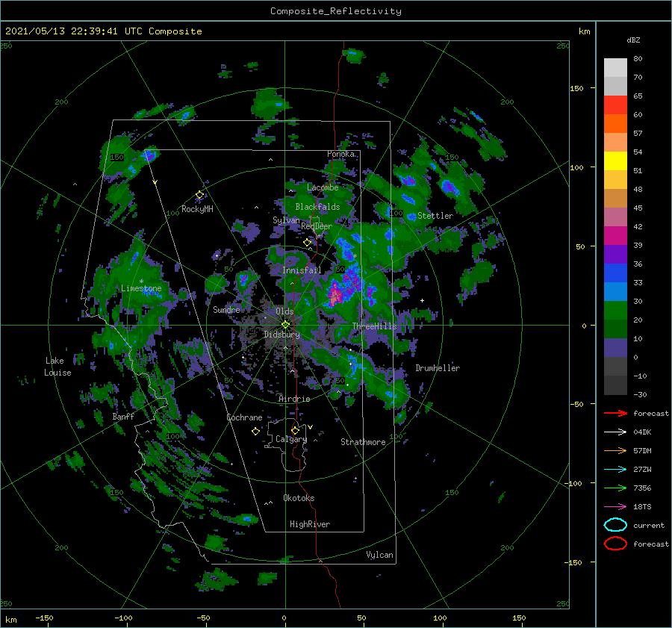Image resolution: width=672 pixels, height=628 pixels.
Task: Select the yellow 51–54 dBZ legend swatch
Action: 615,161
